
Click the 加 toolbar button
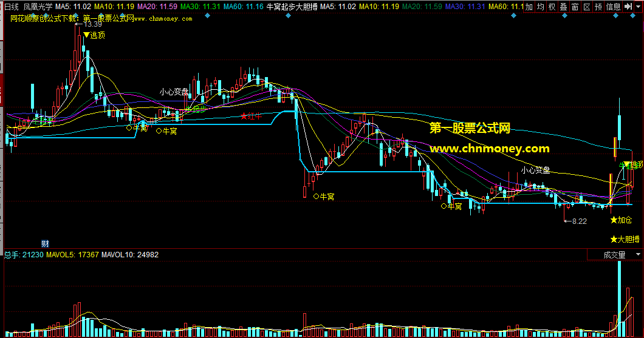point(529,7)
